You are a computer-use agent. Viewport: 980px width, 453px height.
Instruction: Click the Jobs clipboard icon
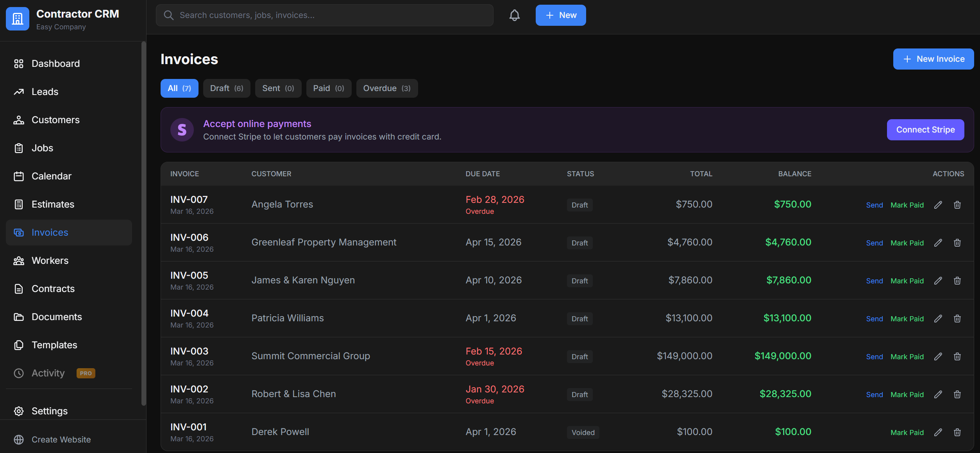(19, 148)
